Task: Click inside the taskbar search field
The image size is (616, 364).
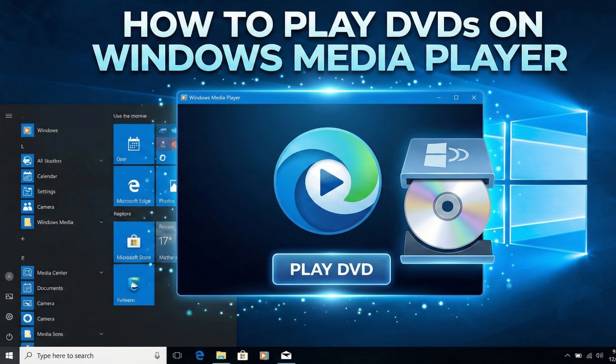Action: [x=84, y=355]
